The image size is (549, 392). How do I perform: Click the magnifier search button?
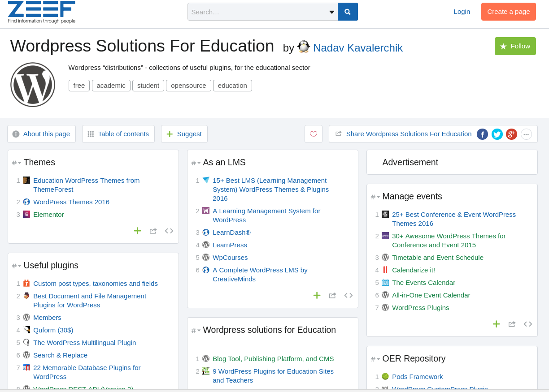pyautogui.click(x=348, y=12)
